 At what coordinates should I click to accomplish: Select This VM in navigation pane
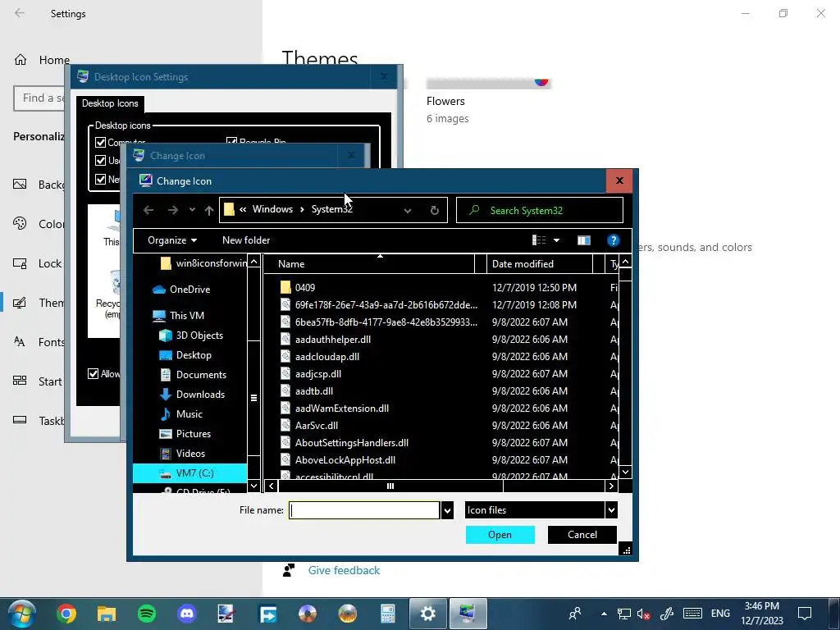coord(186,316)
